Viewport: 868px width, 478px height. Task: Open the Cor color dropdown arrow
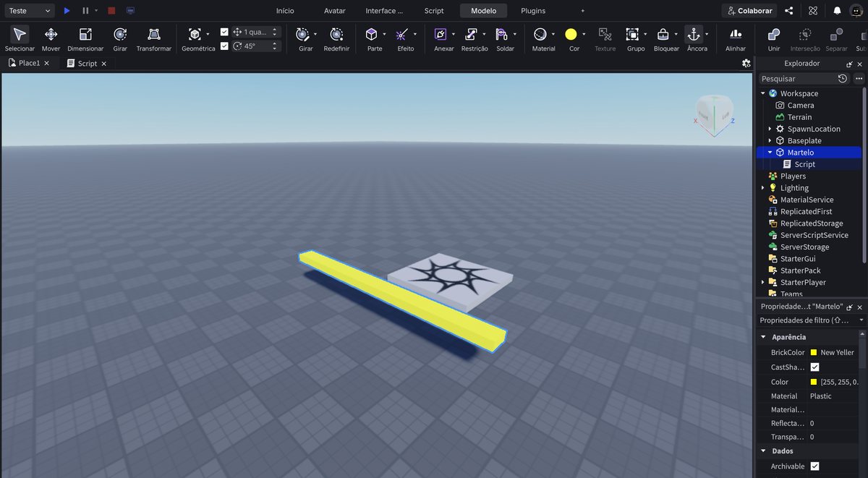point(585,34)
